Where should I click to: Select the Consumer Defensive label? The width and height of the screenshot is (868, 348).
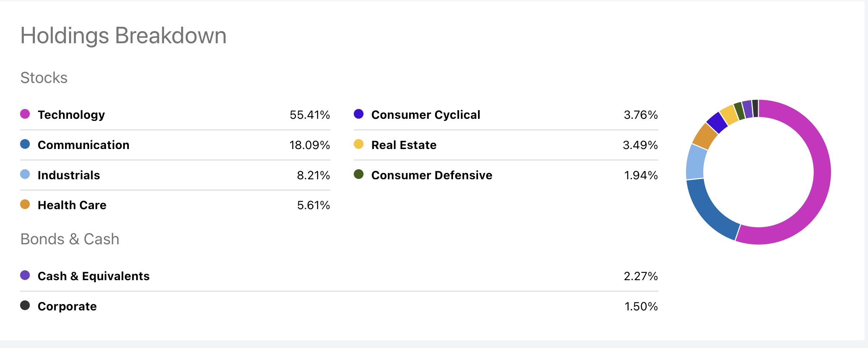(x=432, y=175)
